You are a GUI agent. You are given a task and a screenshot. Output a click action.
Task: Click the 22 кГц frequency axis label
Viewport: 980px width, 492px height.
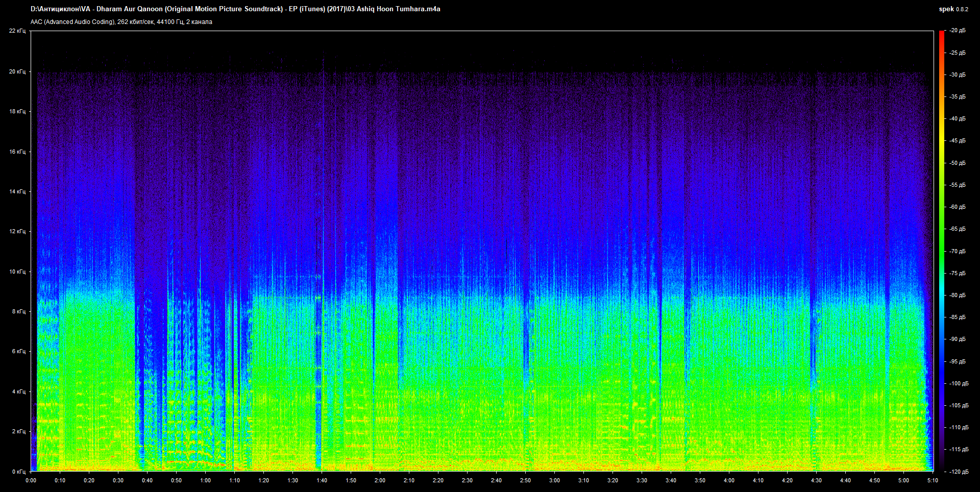pyautogui.click(x=17, y=31)
